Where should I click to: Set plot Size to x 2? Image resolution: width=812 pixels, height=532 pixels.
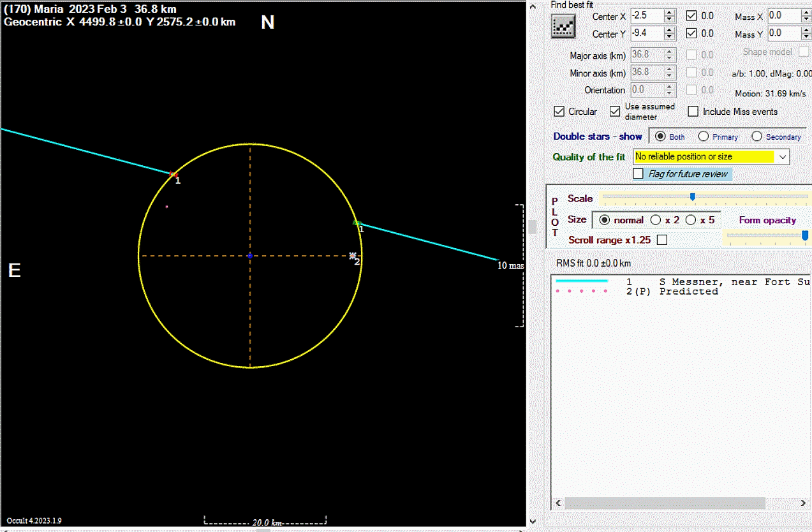pos(656,220)
